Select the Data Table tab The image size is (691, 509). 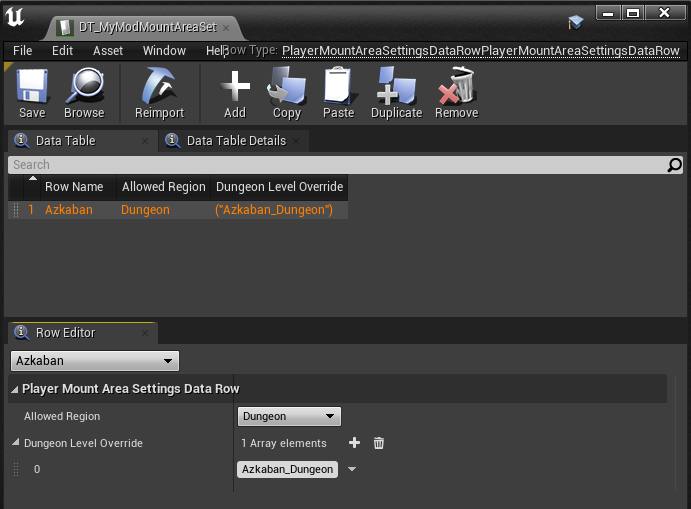point(83,141)
